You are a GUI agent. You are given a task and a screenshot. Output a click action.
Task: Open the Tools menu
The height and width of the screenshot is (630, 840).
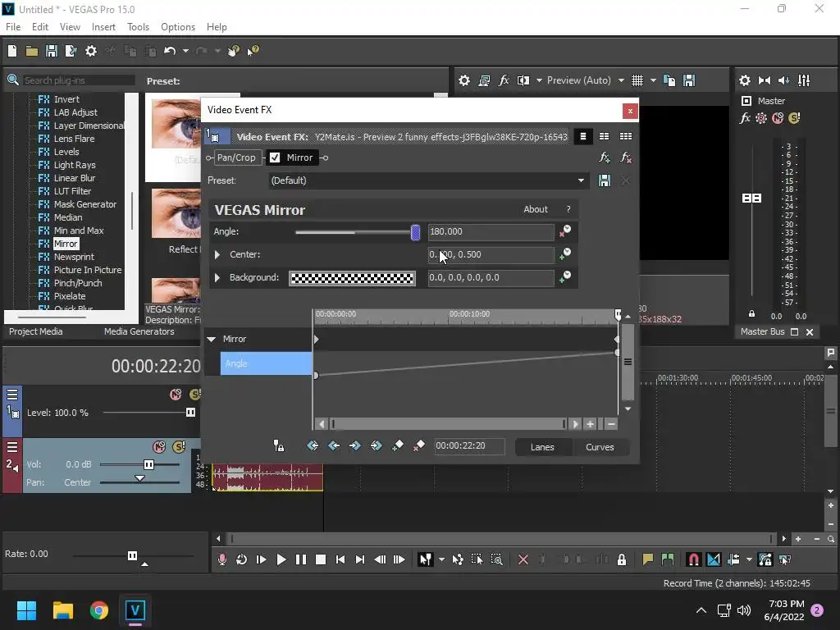(x=138, y=27)
